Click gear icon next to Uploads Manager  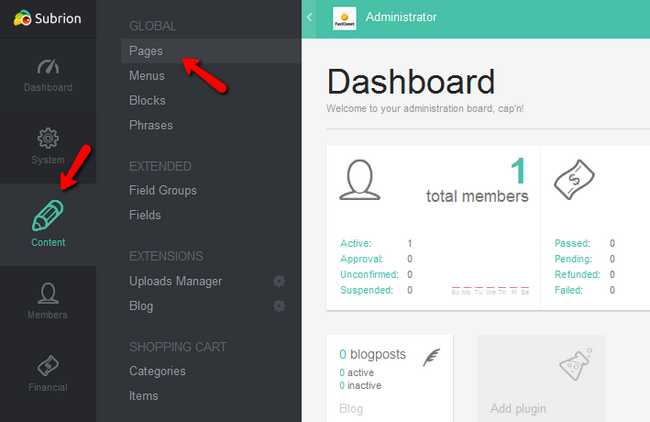279,281
